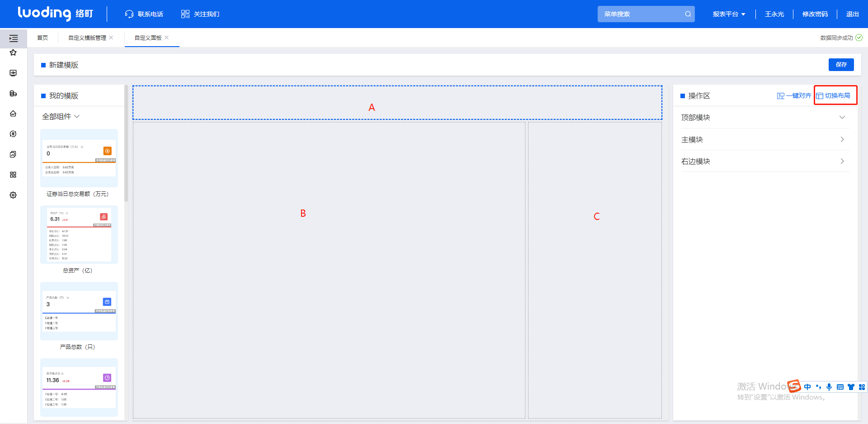This screenshot has width=868, height=424.
Task: Open the house chart sidebar icon
Action: pos(13,114)
